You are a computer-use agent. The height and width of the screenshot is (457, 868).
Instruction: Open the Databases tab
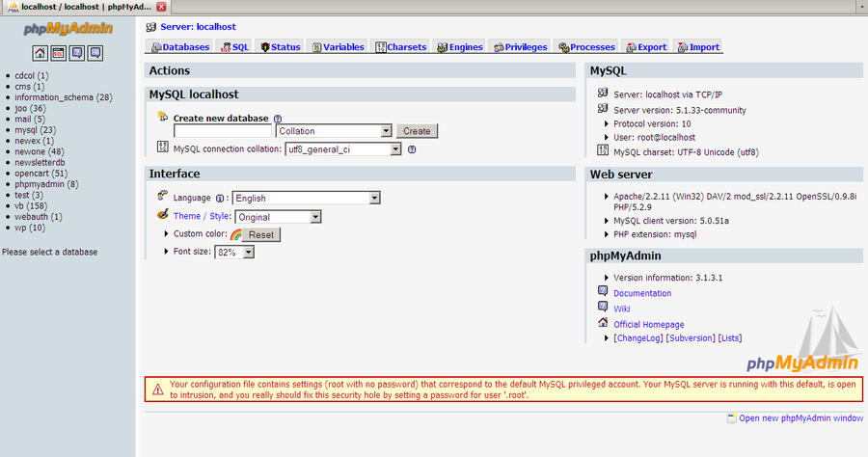click(x=180, y=47)
